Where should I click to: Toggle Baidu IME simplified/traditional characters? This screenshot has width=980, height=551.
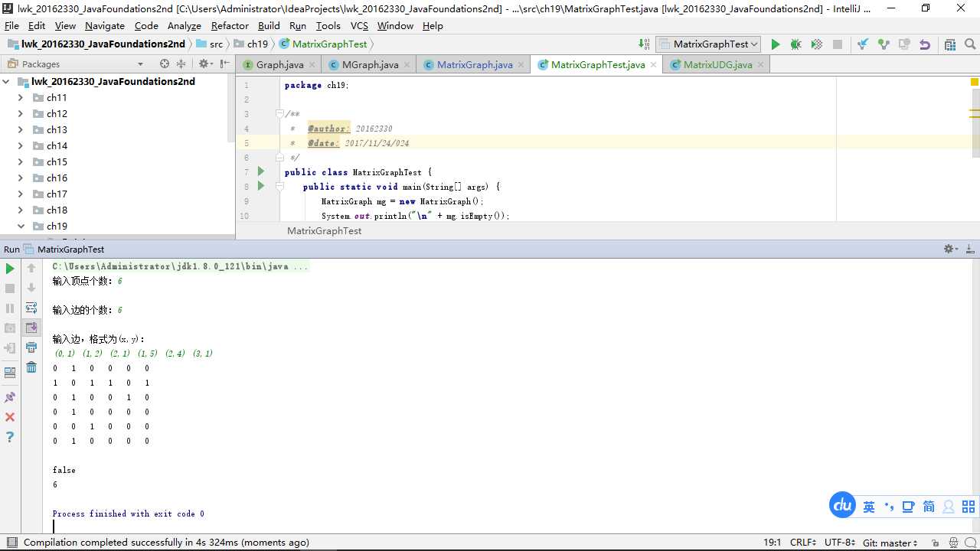pos(929,507)
